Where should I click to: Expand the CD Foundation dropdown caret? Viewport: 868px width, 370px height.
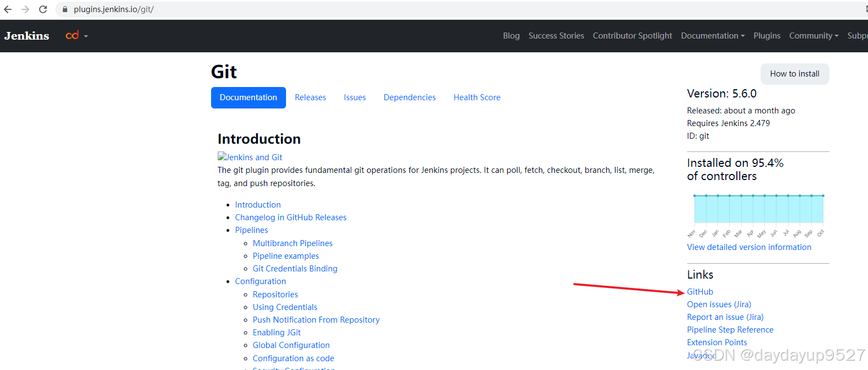click(x=86, y=36)
